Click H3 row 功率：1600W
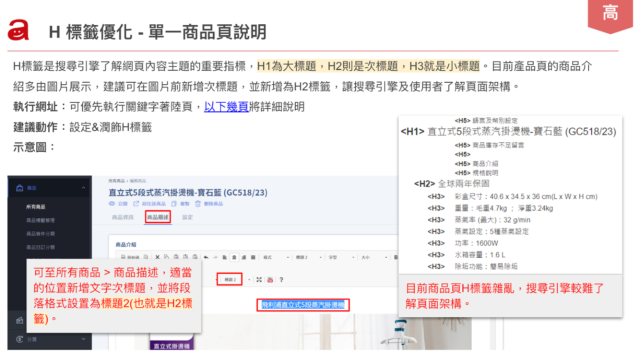The height and width of the screenshot is (364, 640). click(476, 243)
